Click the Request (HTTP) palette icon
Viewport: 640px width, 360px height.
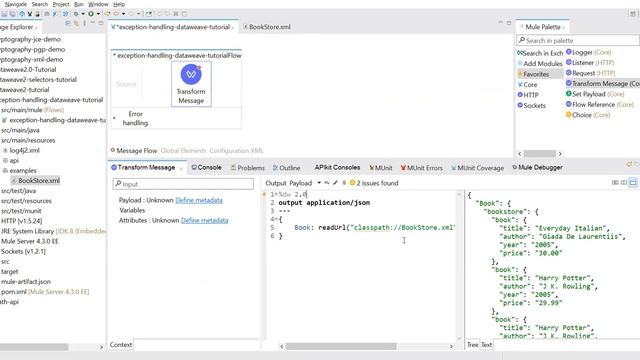569,73
